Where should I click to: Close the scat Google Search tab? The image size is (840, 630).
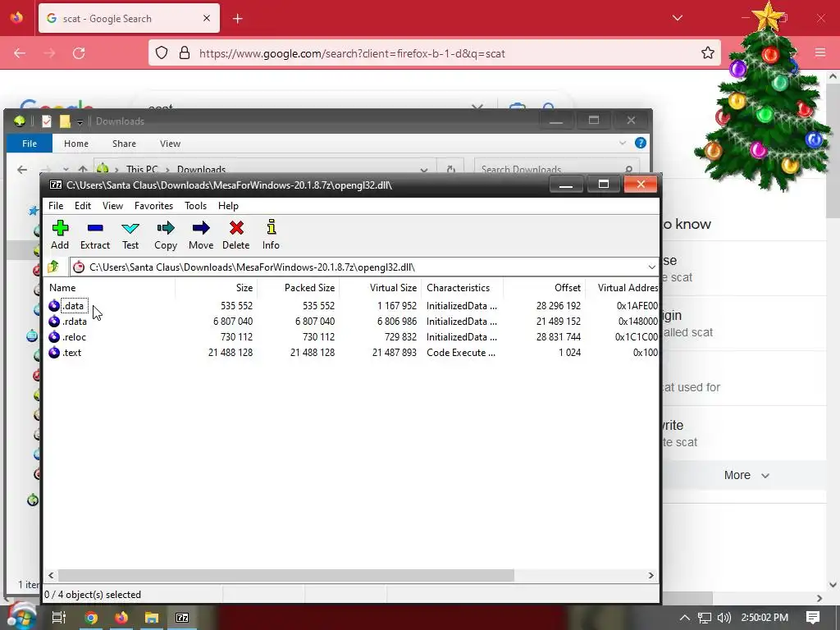[x=207, y=18]
